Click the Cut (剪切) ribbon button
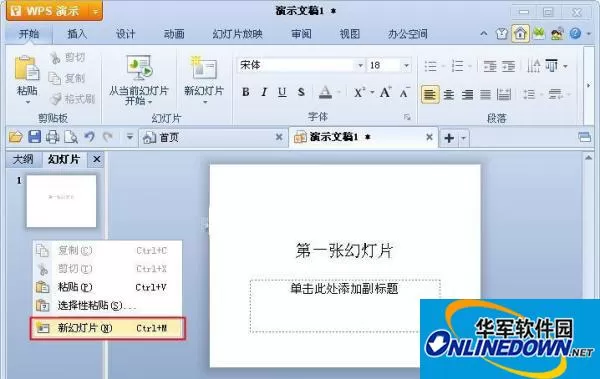The height and width of the screenshot is (379, 600). pyautogui.click(x=68, y=57)
